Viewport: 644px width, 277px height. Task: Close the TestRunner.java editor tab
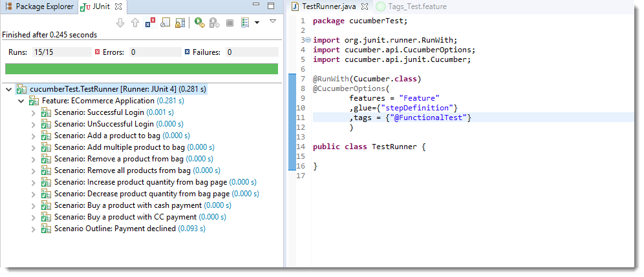(364, 6)
